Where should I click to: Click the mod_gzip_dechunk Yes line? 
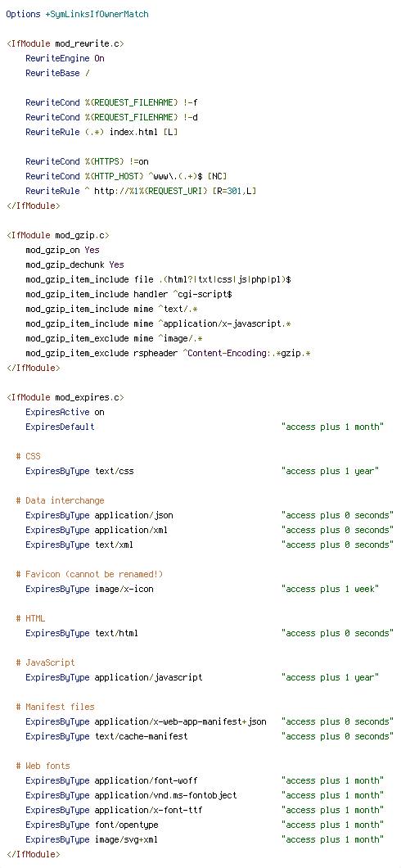[x=74, y=264]
